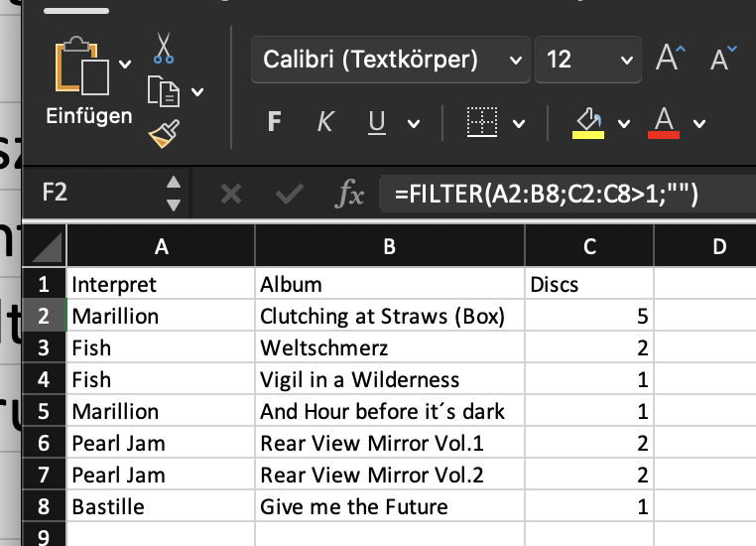
Task: Confirm formula with checkmark button
Action: click(x=289, y=193)
